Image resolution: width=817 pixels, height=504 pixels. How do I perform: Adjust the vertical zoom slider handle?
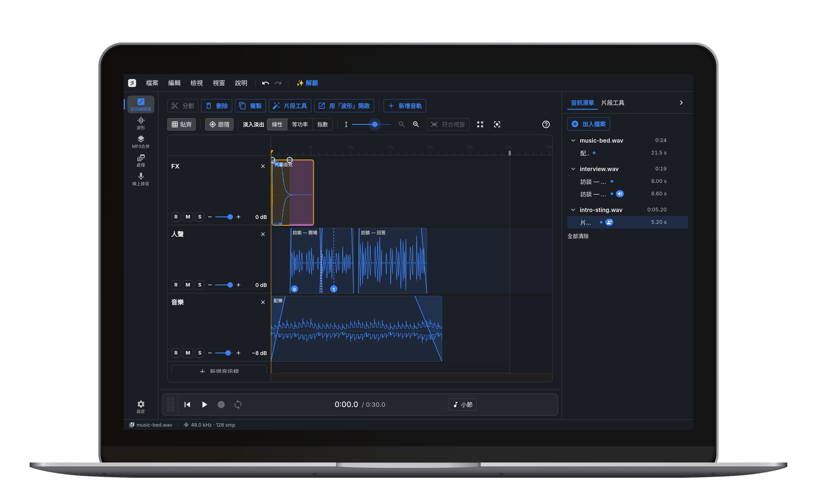tap(375, 125)
